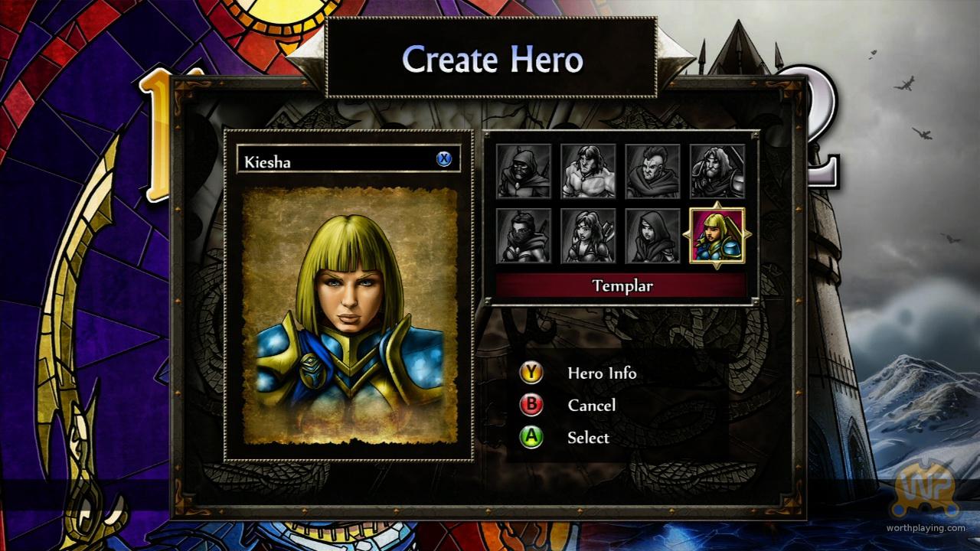Click the blue X button icon

444,159
